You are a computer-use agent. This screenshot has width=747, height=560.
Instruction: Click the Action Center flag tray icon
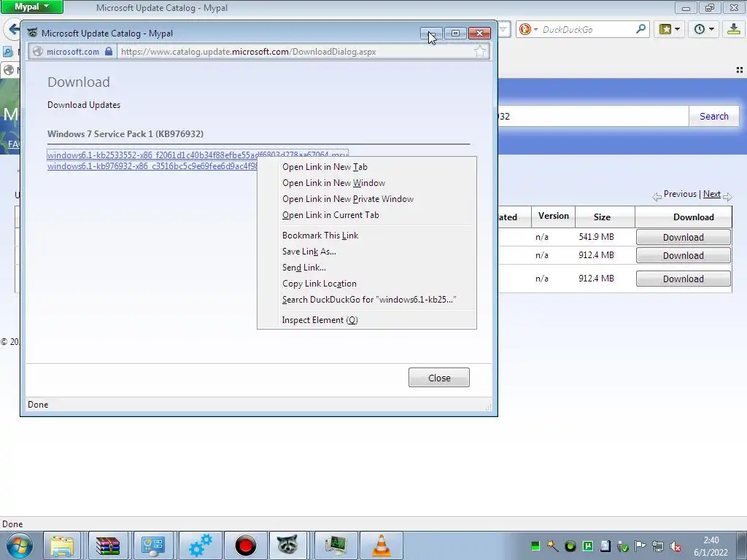coord(640,546)
